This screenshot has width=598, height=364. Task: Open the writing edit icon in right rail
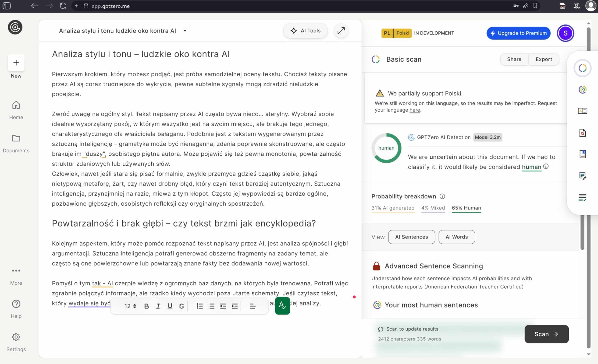click(x=583, y=176)
